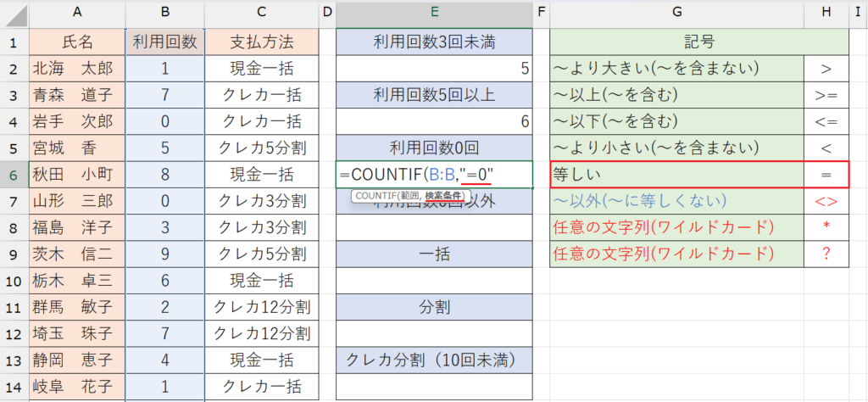
Task: Click the 支払方法 header cell
Action: pyautogui.click(x=262, y=42)
